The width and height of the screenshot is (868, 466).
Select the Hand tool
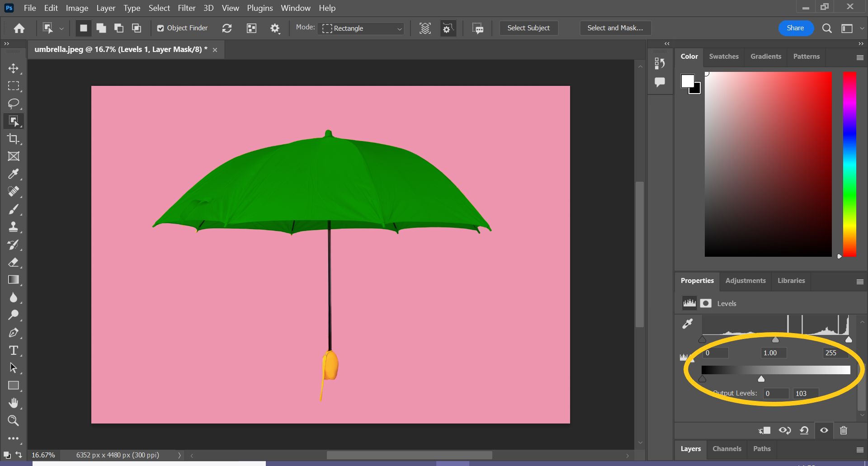[x=14, y=403]
